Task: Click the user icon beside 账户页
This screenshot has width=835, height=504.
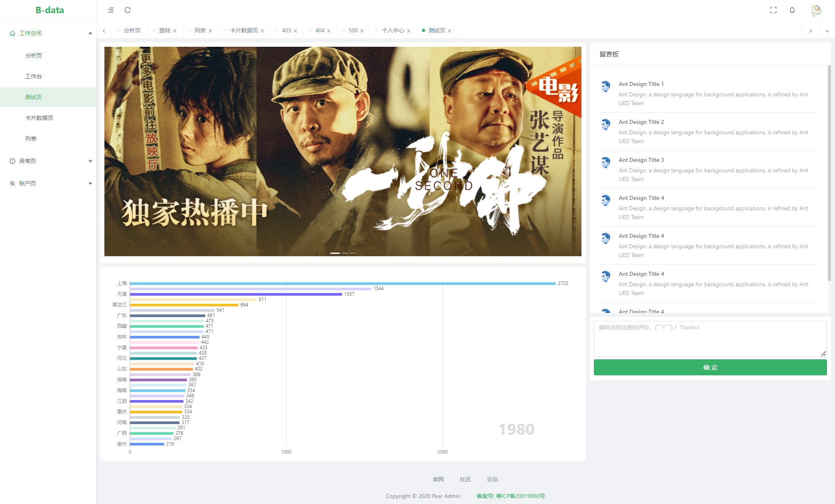Action: [12, 183]
